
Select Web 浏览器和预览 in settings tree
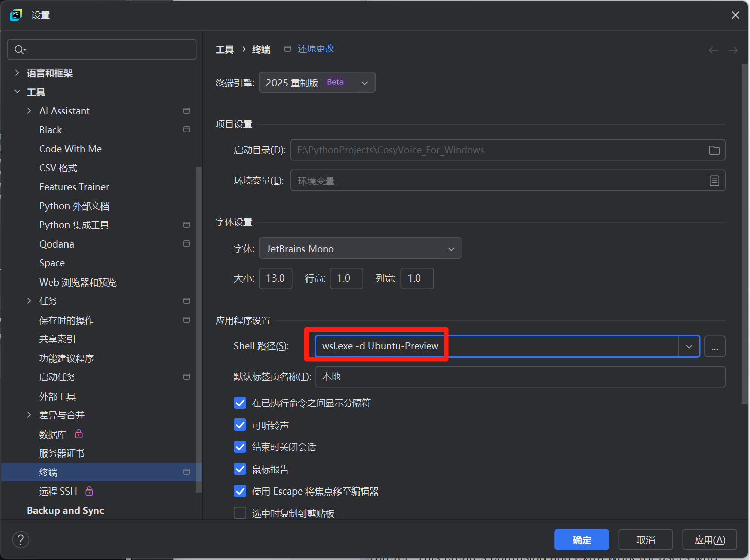tap(78, 282)
